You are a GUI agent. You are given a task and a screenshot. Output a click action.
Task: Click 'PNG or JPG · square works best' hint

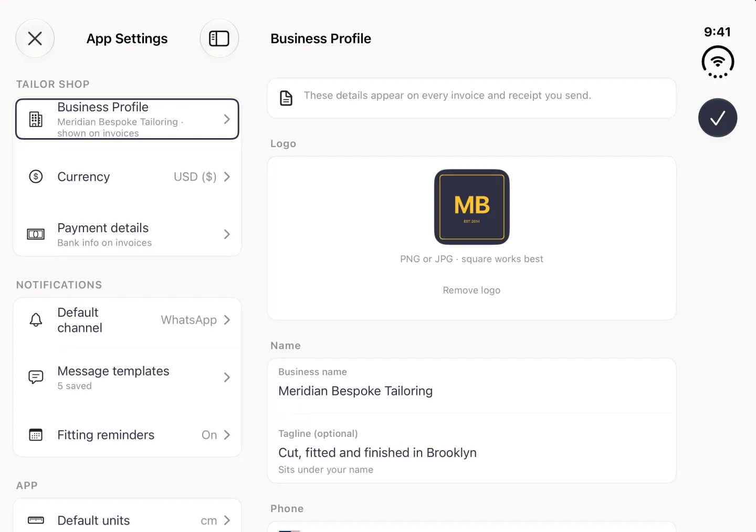pyautogui.click(x=471, y=259)
